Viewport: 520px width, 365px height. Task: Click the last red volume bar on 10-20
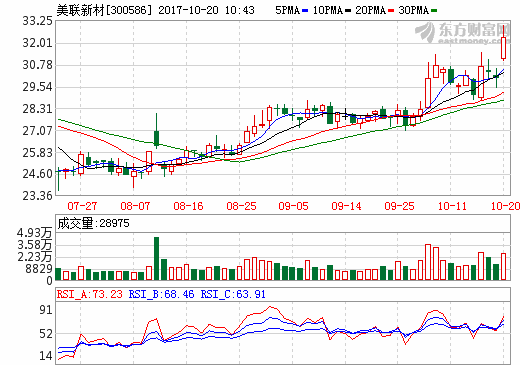tap(503, 267)
